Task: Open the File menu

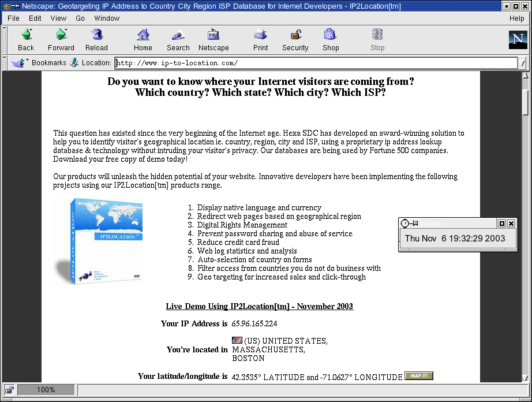Action: pyautogui.click(x=14, y=18)
